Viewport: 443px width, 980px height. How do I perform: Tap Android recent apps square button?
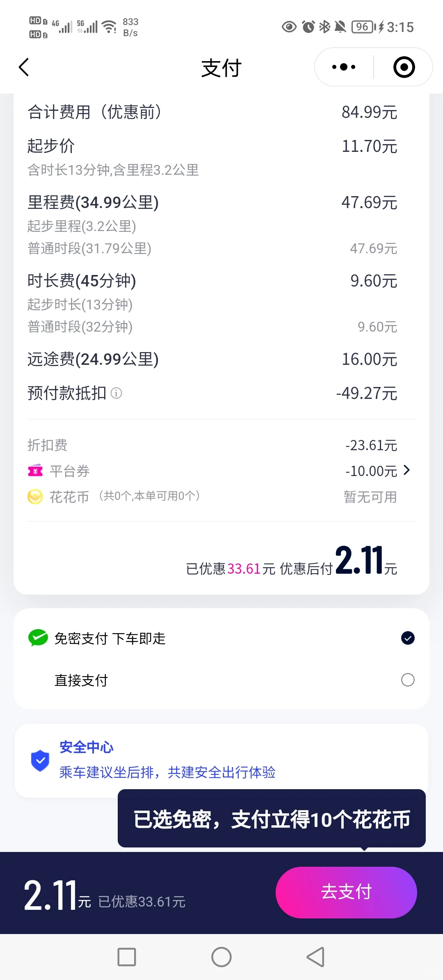127,957
